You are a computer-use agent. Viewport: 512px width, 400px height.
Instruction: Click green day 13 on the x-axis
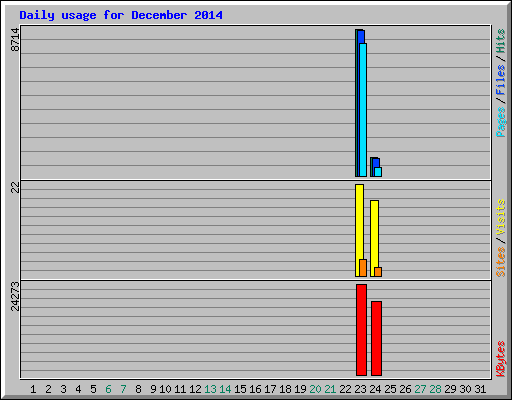210,389
